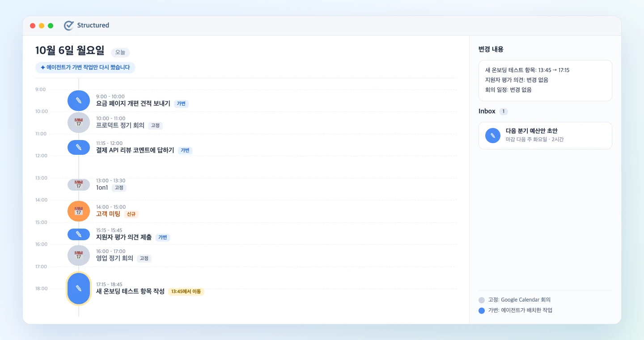The width and height of the screenshot is (644, 340).
Task: Click the 가변 tag on 지원자 평가 의견 제출
Action: (163, 238)
